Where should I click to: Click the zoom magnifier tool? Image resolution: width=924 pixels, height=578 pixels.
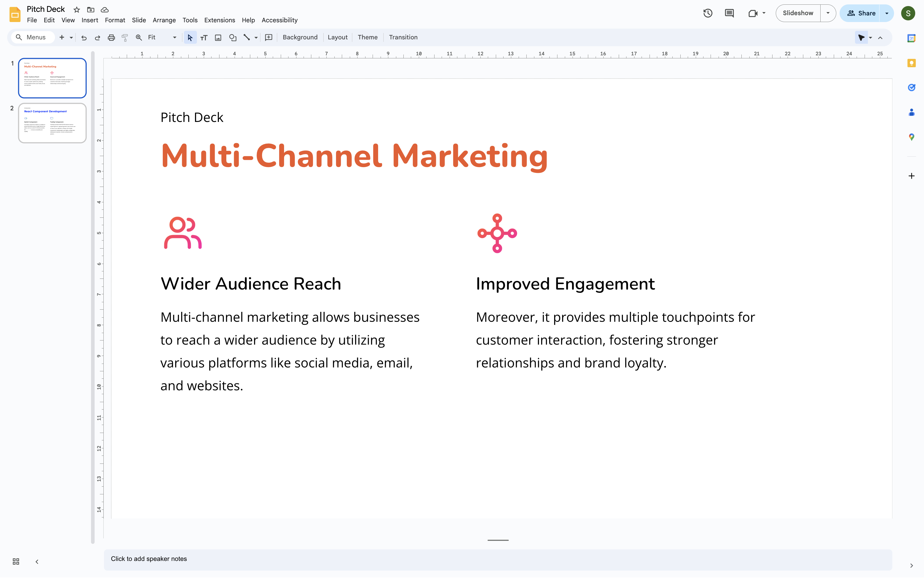pyautogui.click(x=139, y=37)
